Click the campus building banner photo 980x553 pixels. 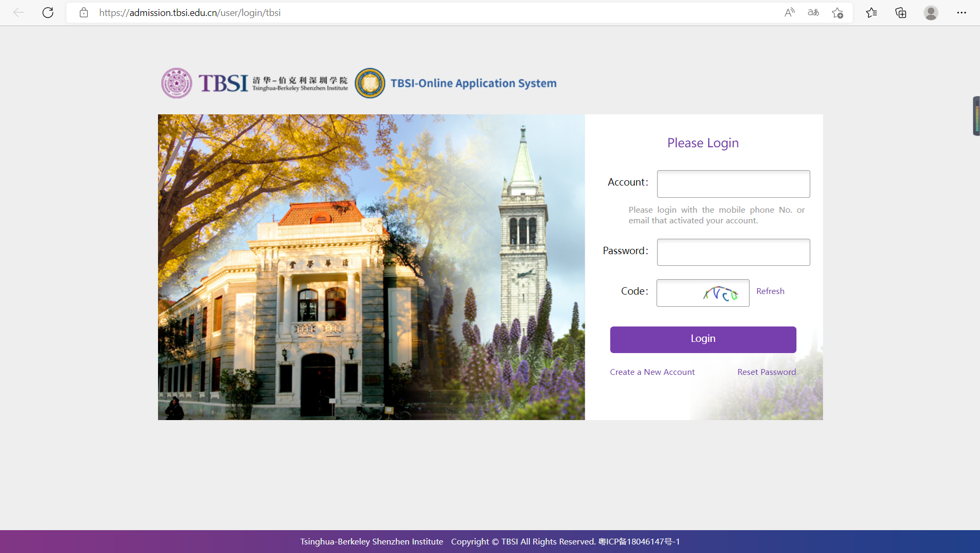[371, 267]
